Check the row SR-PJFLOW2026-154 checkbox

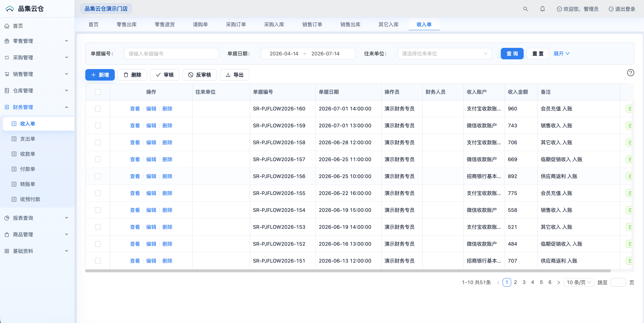pyautogui.click(x=98, y=210)
